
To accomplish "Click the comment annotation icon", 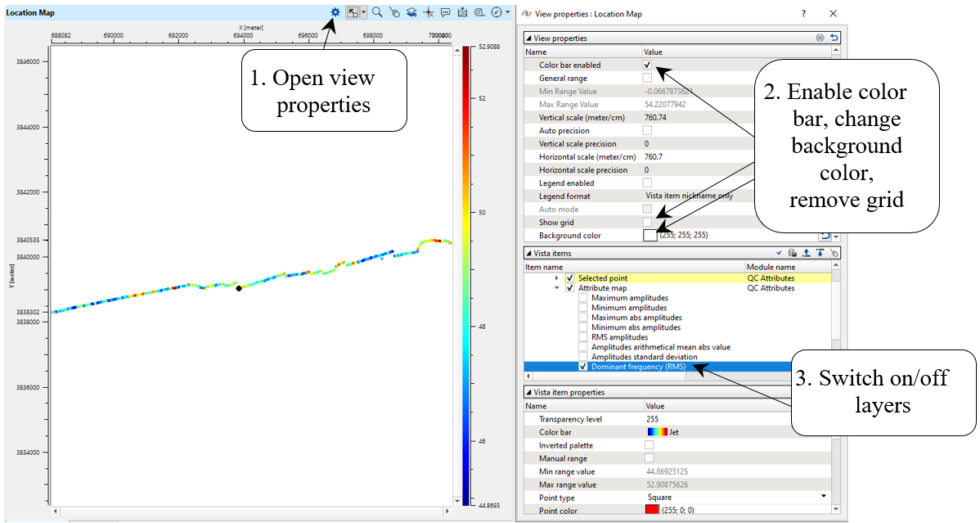I will (446, 12).
